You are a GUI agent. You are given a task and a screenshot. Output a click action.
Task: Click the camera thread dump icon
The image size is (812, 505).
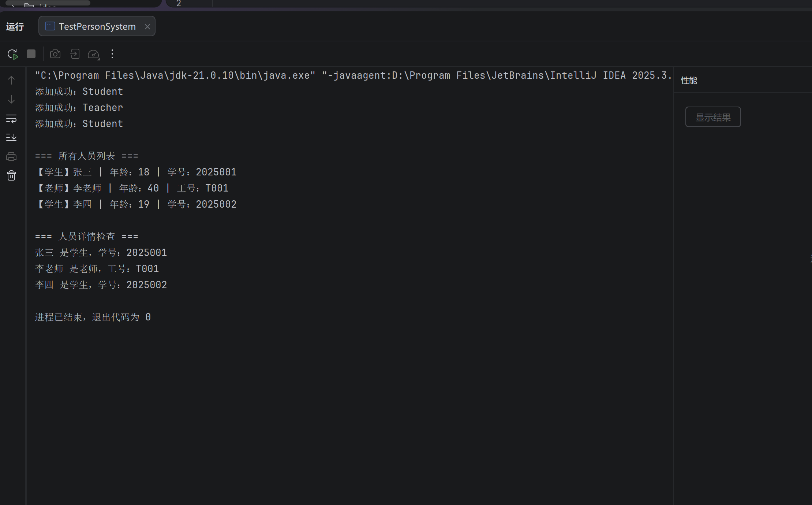tap(55, 54)
